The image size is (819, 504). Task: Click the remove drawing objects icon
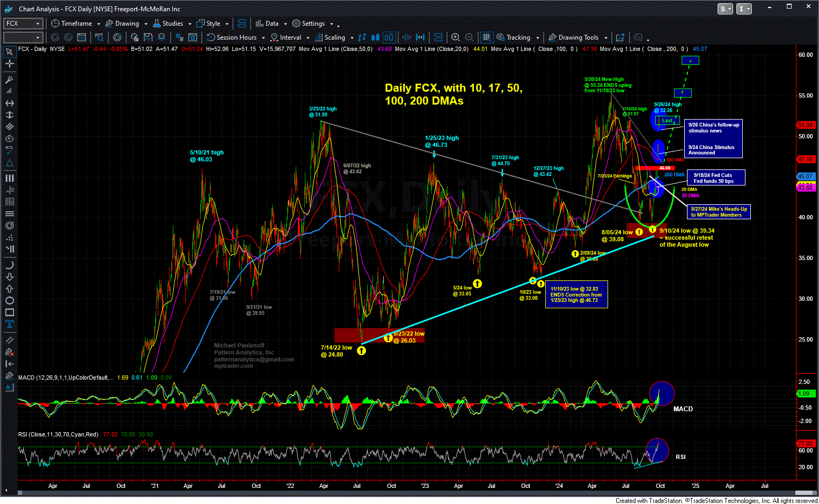coord(9,352)
